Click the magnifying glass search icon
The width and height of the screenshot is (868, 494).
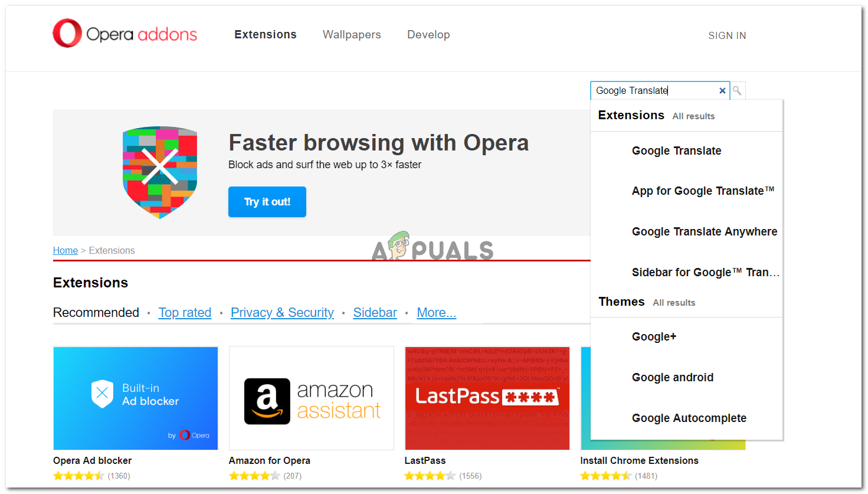coord(737,91)
